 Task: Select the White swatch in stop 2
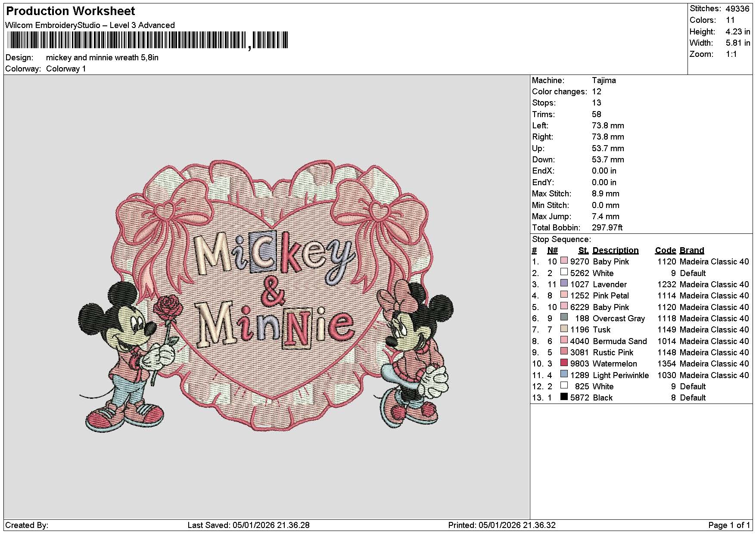[x=564, y=272]
